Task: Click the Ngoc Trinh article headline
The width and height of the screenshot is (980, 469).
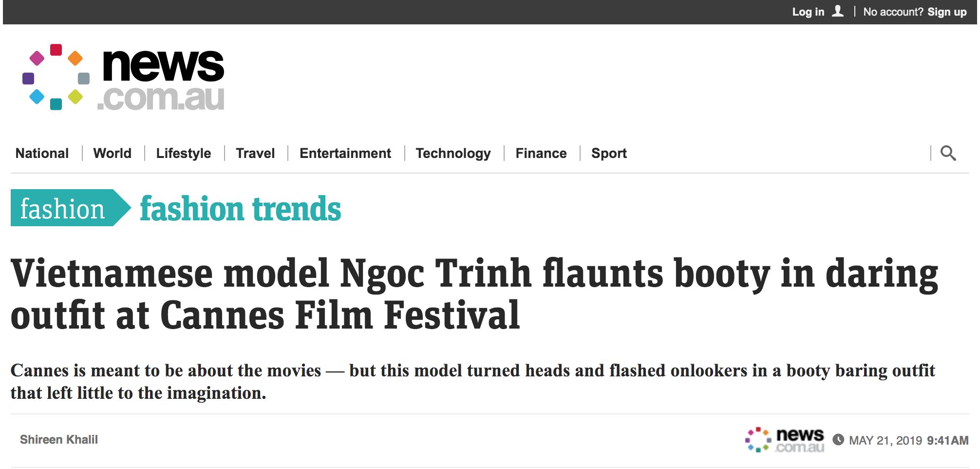Action: 473,294
